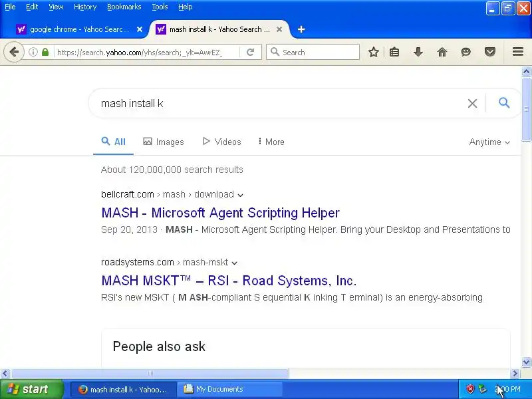Click the Windows start button
Viewport: 532px width, 399px height.
pos(31,390)
